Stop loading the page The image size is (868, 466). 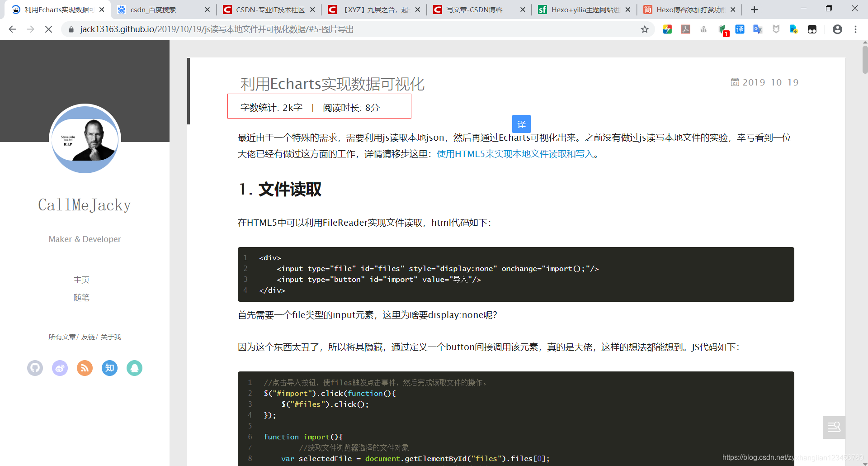[48, 29]
